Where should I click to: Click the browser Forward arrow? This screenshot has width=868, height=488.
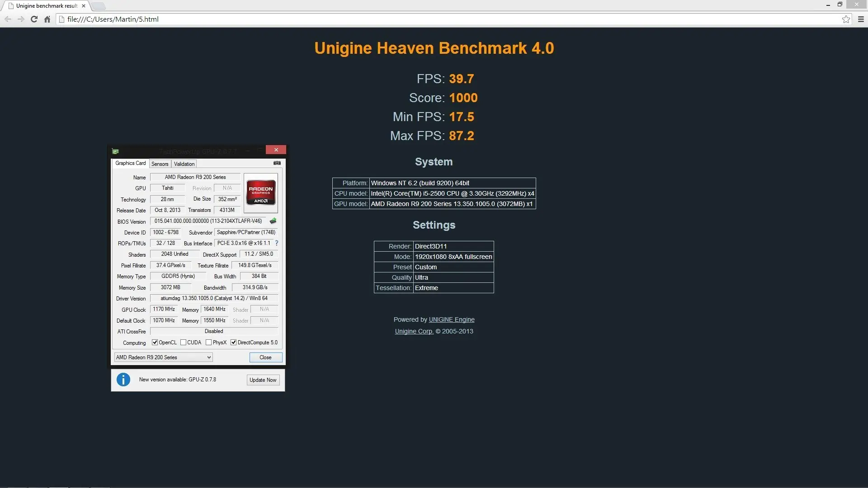tap(21, 19)
